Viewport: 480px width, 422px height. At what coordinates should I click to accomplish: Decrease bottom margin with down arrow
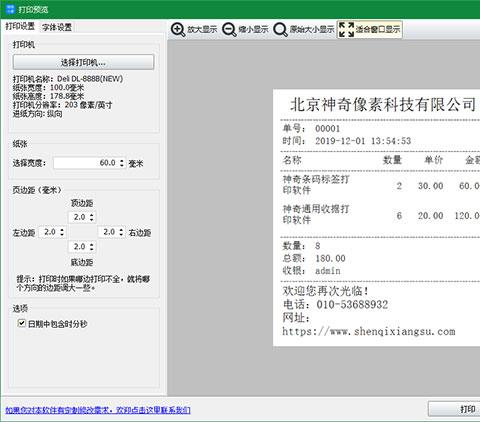(x=92, y=249)
